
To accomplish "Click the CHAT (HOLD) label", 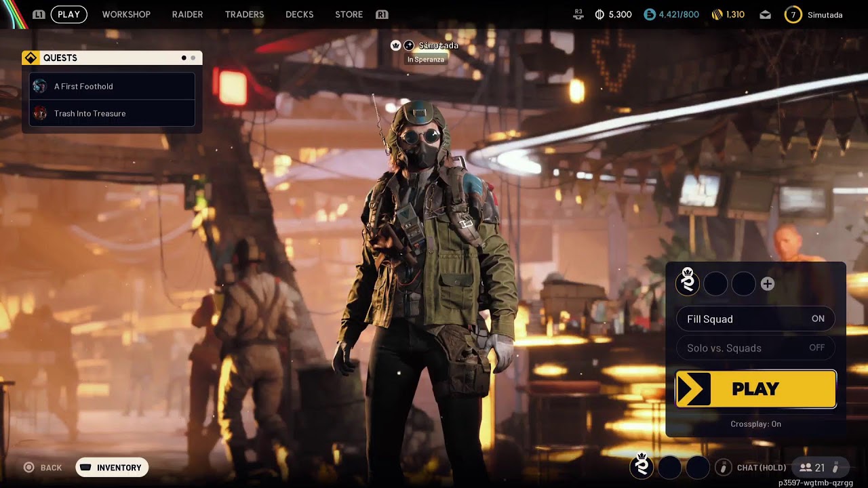I will coord(762,468).
